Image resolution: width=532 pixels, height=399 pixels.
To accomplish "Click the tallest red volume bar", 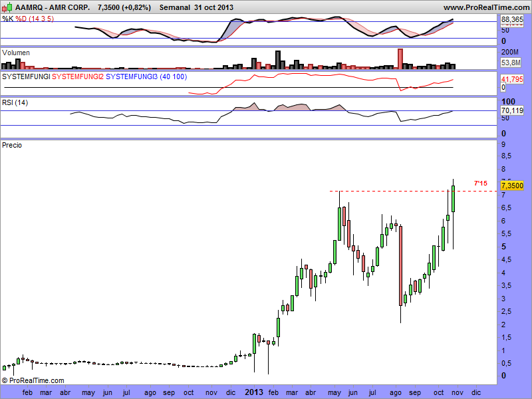I will (400, 59).
